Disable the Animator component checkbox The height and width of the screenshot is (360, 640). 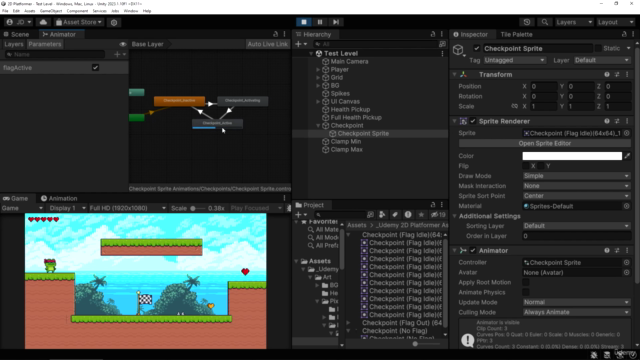coord(473,251)
